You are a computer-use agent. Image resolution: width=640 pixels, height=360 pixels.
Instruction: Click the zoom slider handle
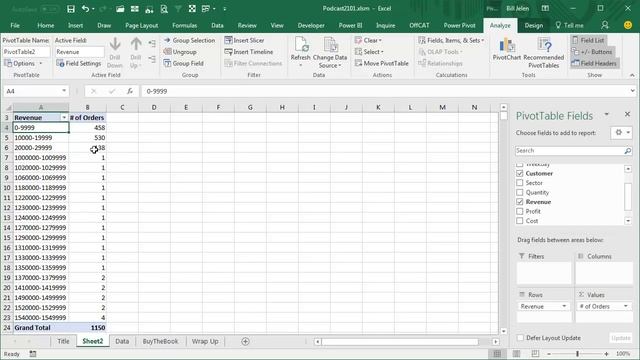coord(578,353)
